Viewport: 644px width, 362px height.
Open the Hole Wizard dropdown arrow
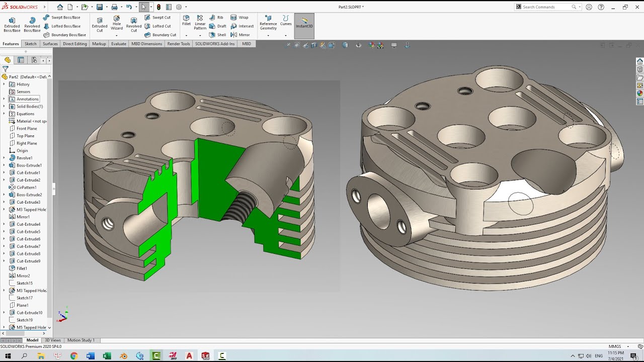tap(117, 35)
